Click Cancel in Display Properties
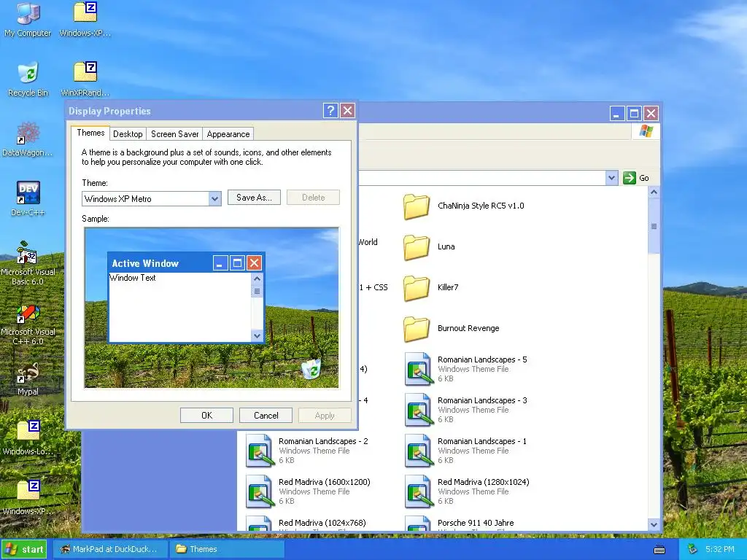 [x=266, y=415]
